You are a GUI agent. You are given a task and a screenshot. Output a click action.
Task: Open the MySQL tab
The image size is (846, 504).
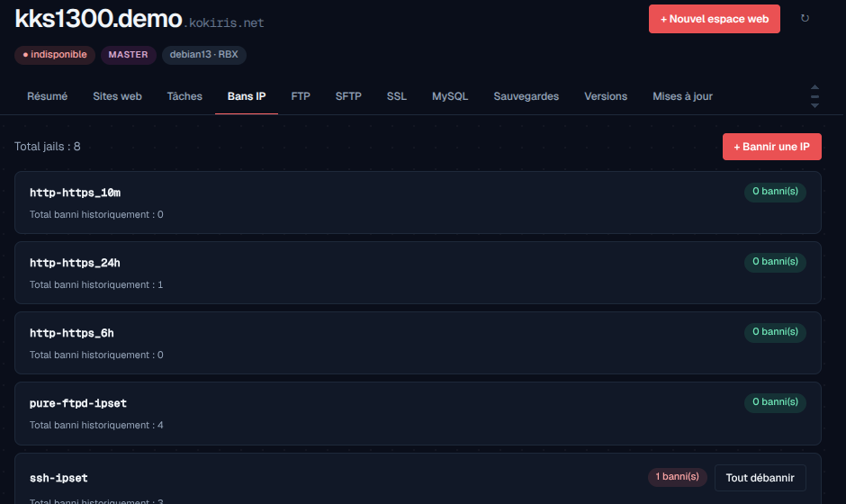pos(450,96)
